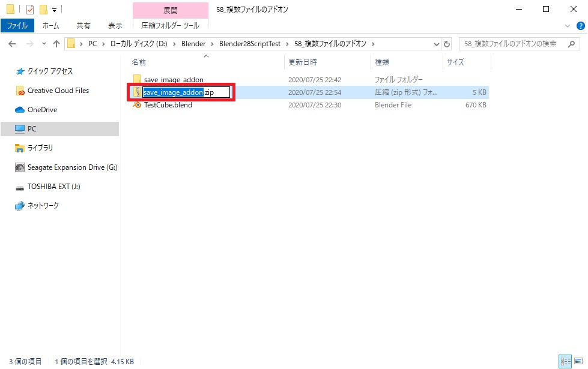The height and width of the screenshot is (369, 588).
Task: Open the ファイル menu tab
Action: [x=17, y=25]
